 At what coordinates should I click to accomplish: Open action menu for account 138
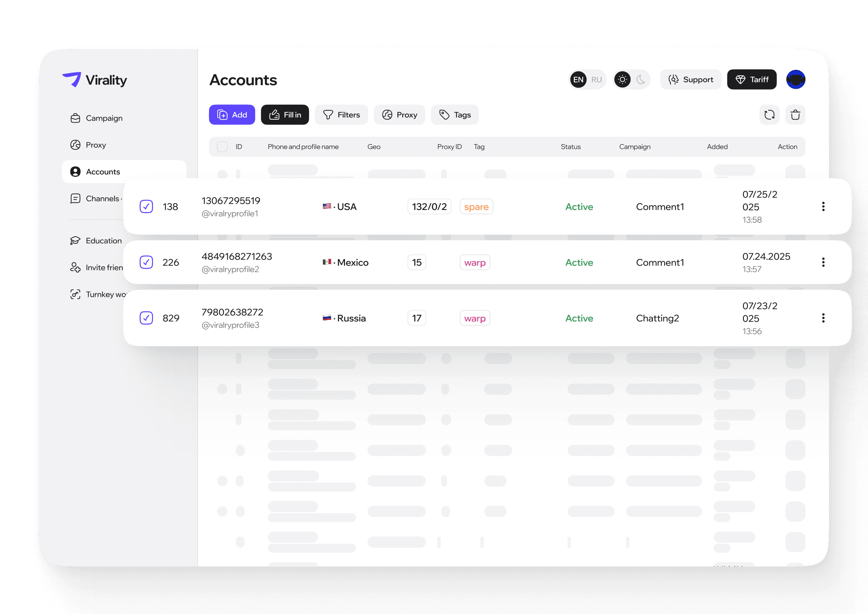[823, 207]
